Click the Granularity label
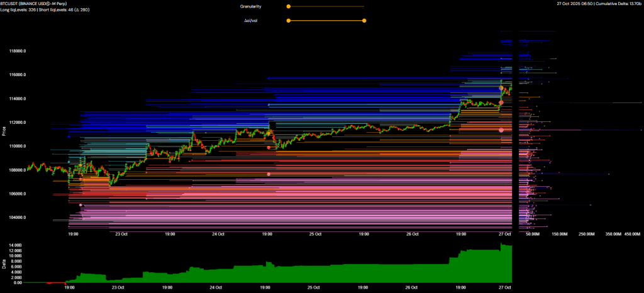Screen dimensions: 644x293 pyautogui.click(x=250, y=6)
